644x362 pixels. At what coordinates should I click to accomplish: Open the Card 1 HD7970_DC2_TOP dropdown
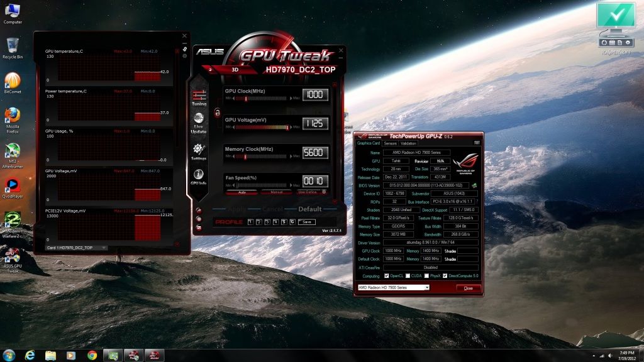click(x=76, y=248)
